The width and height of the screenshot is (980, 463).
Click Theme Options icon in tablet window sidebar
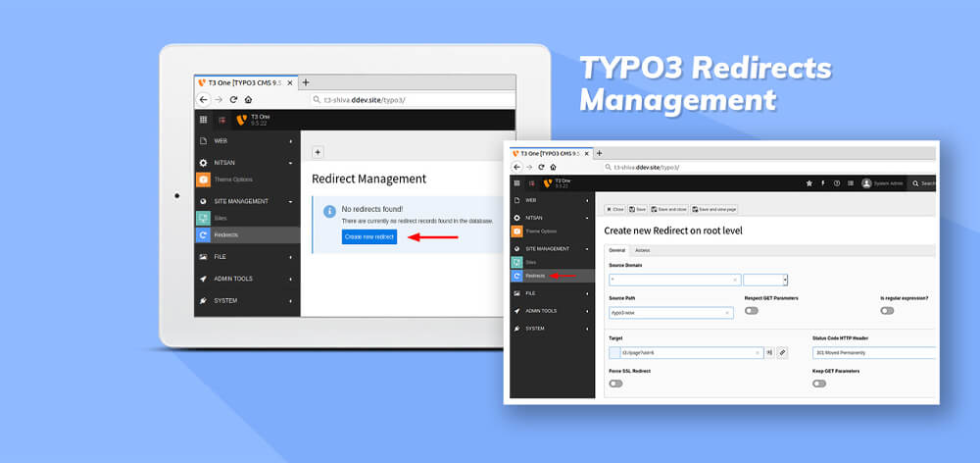click(203, 180)
